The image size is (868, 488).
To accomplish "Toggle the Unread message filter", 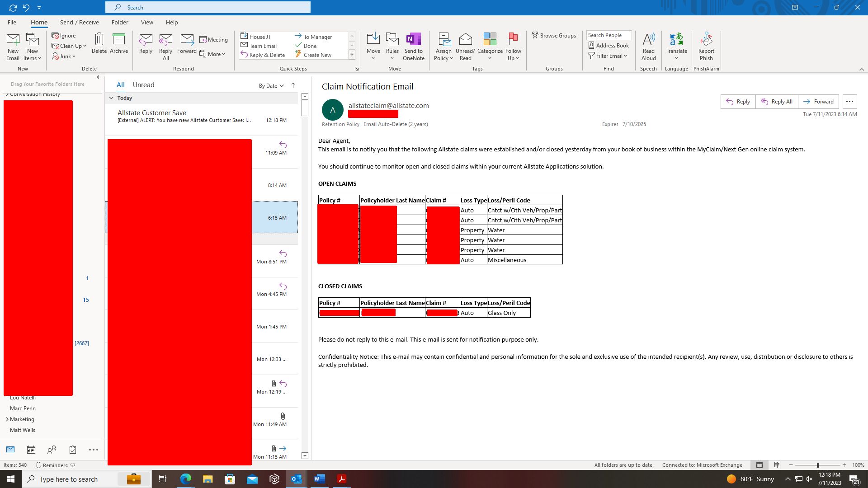I will coord(143,85).
